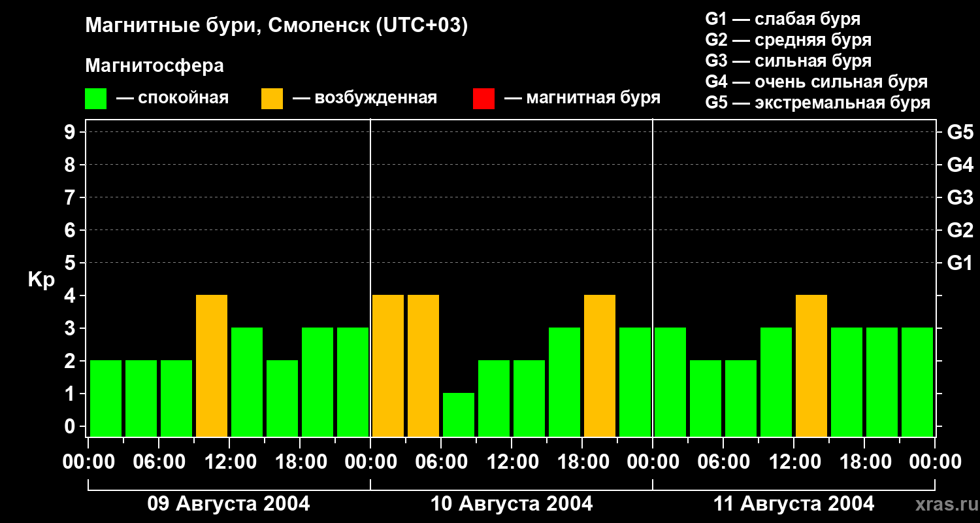Click the 'G1' label on the right axis

coord(960,263)
